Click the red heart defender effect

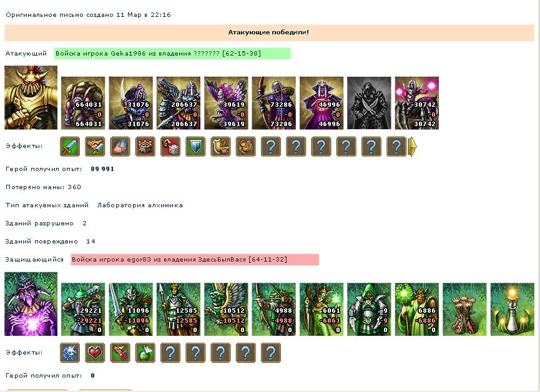point(95,353)
